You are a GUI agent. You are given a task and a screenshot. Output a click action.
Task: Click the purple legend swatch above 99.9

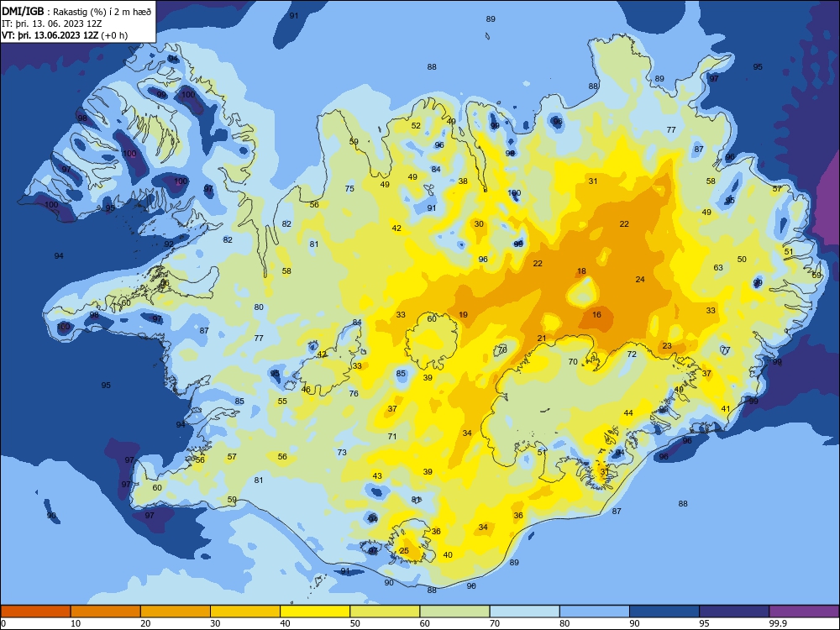tap(804, 612)
